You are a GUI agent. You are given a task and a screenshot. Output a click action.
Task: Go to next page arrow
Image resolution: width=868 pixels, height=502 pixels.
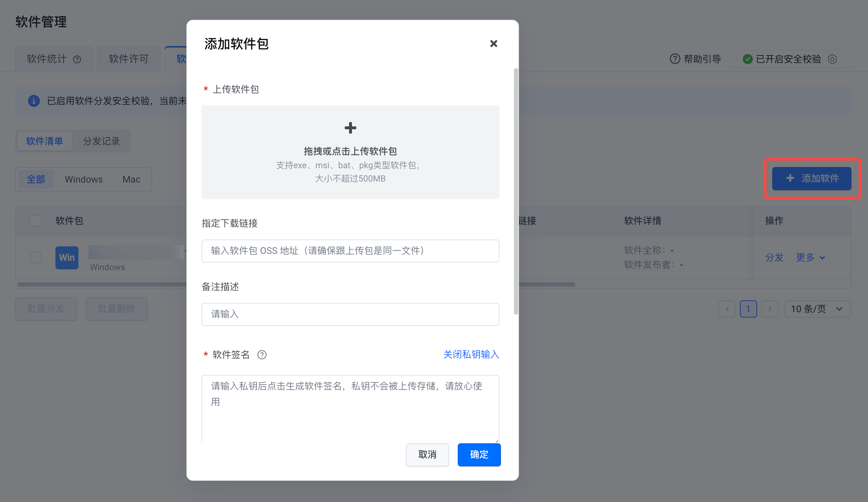770,309
